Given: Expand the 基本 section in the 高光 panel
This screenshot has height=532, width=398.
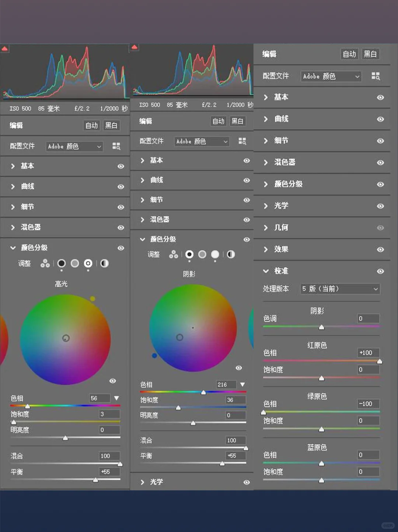Looking at the screenshot, I should (13, 166).
